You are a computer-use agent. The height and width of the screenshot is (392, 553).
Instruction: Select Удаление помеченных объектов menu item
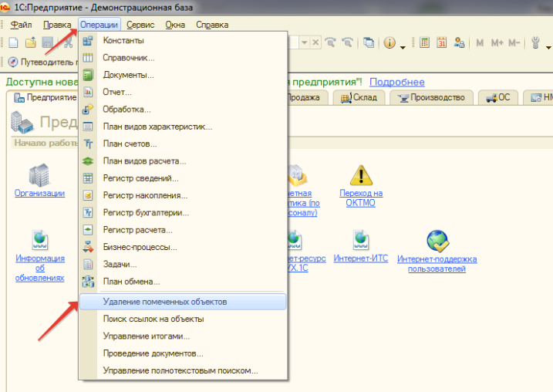pyautogui.click(x=164, y=301)
